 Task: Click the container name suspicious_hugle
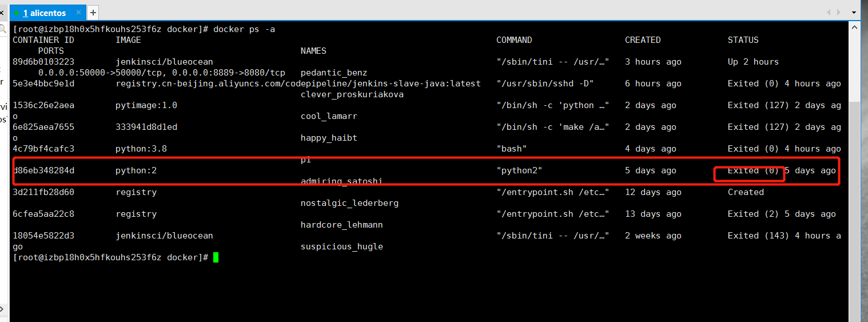pyautogui.click(x=341, y=247)
